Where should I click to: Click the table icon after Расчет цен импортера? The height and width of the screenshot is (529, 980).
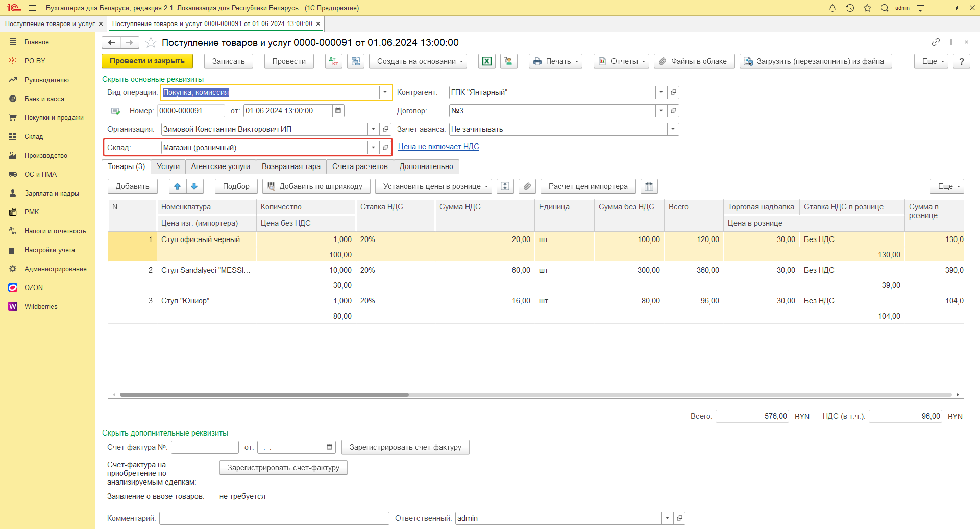coord(649,186)
